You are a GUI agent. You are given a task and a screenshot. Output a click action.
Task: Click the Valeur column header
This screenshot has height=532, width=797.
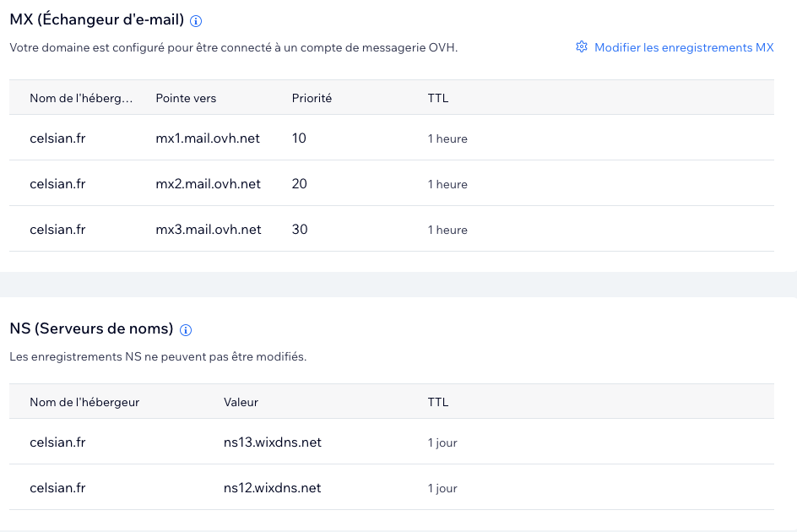pyautogui.click(x=241, y=402)
